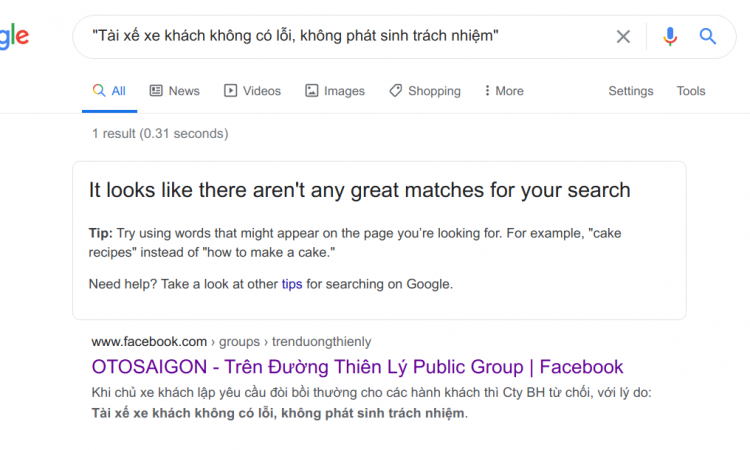The width and height of the screenshot is (750, 450).
Task: Click the Shopping tab tag icon
Action: click(396, 90)
